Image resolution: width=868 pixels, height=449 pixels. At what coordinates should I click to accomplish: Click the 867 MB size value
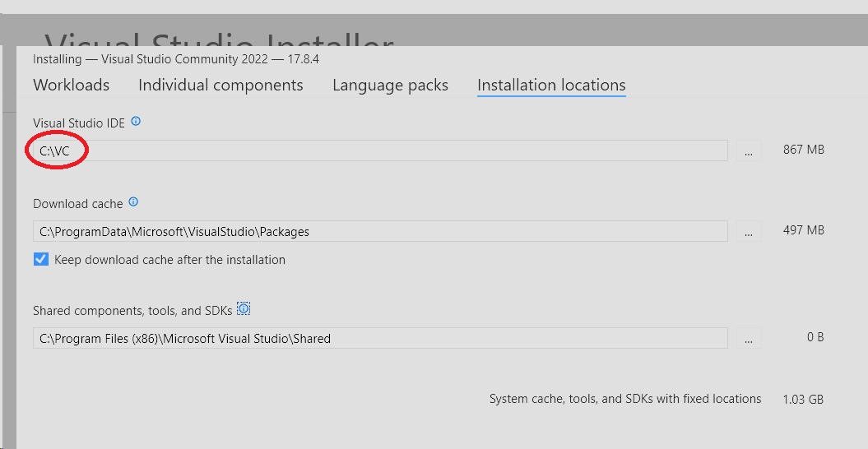click(804, 150)
